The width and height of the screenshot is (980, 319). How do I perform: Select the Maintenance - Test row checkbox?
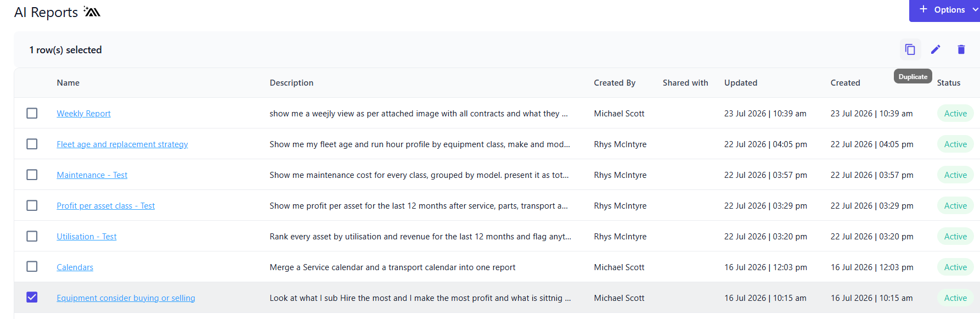[x=32, y=175]
